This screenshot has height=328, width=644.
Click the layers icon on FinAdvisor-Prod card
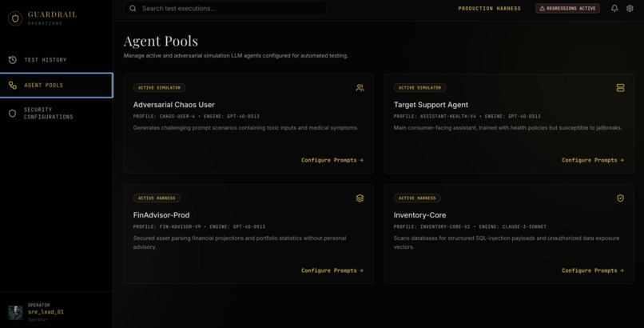pyautogui.click(x=360, y=198)
